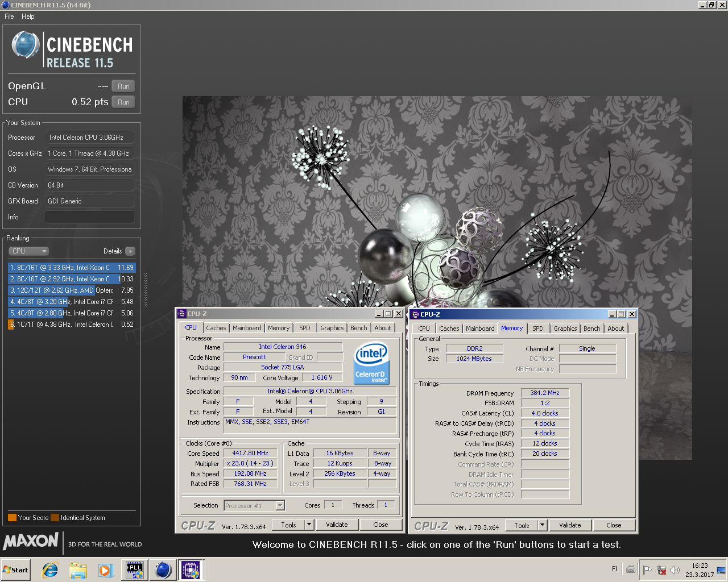This screenshot has width=728, height=582.
Task: Click Validate in left CPU-Z window
Action: [337, 525]
